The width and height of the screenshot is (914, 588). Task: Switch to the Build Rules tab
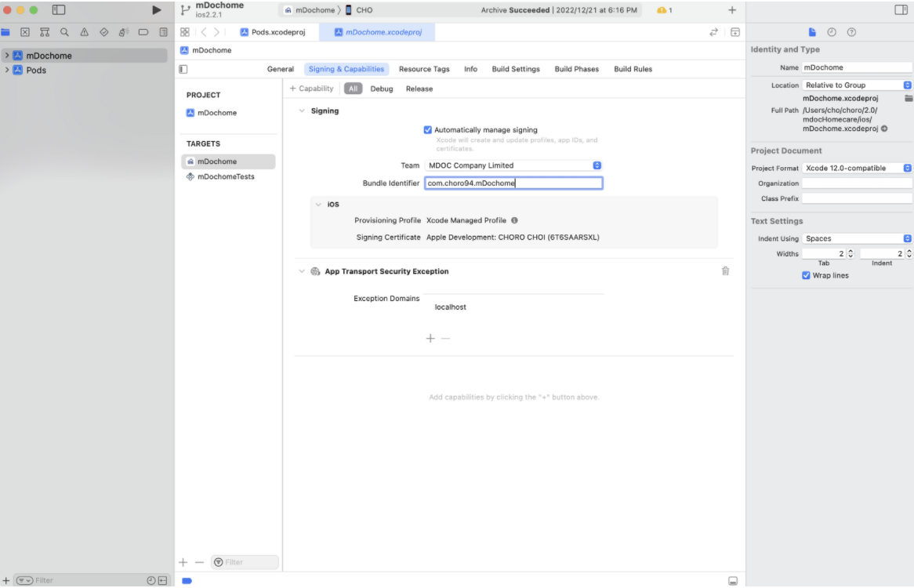633,69
